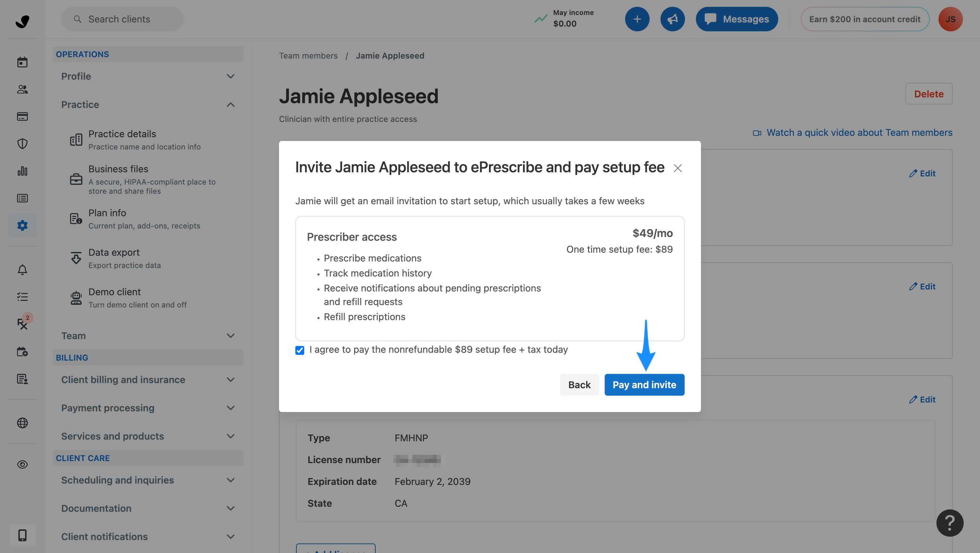Go to Team members breadcrumb
Viewport: 980px width, 553px height.
tap(308, 56)
